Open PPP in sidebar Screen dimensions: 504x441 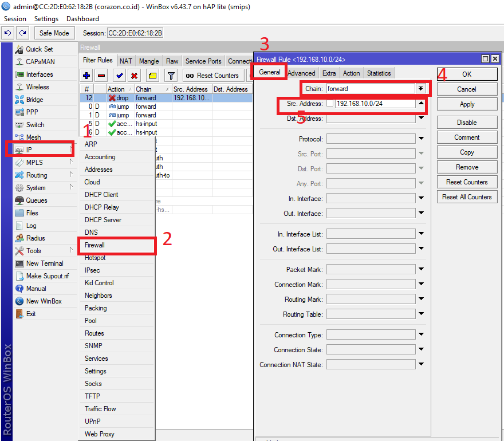(x=32, y=112)
